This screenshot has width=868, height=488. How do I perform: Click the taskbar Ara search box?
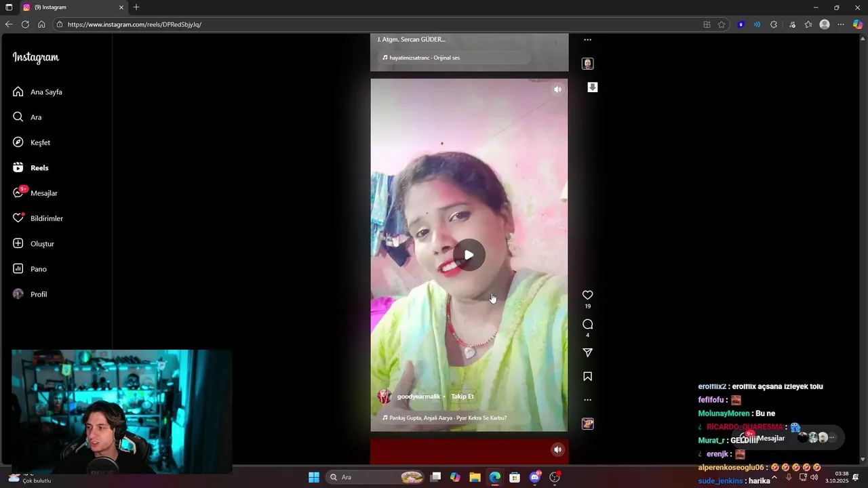pyautogui.click(x=375, y=477)
